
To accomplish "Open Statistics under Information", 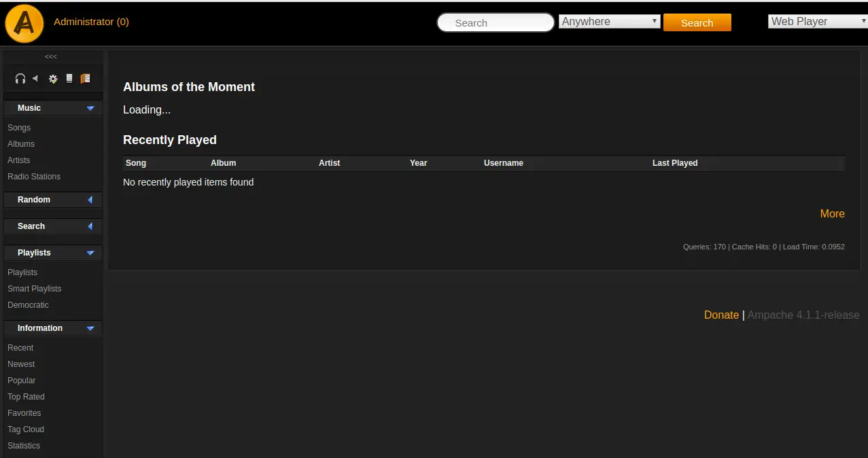I will [24, 446].
